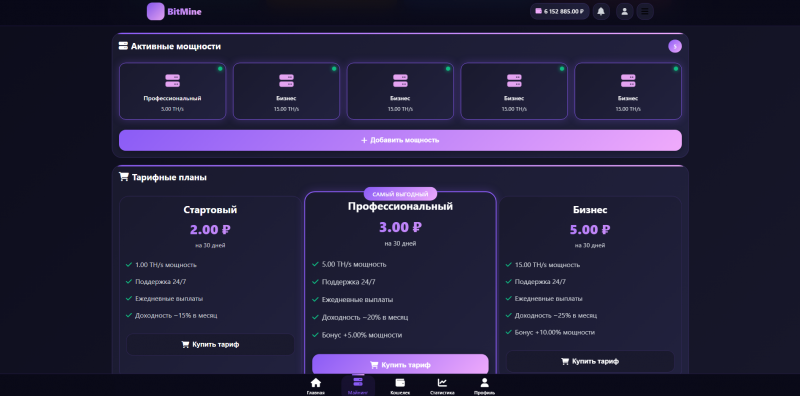Open the BitMine brand name link

click(x=184, y=12)
